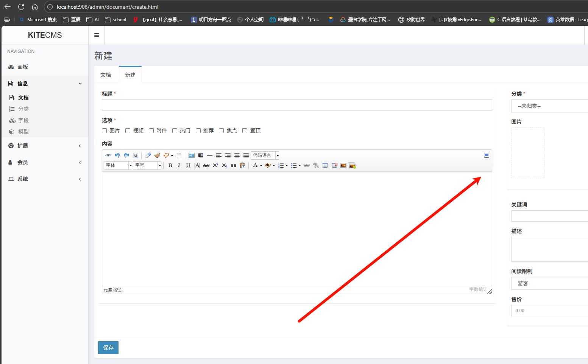This screenshot has width=588, height=364.
Task: Check the 图片 option checkbox
Action: (104, 131)
